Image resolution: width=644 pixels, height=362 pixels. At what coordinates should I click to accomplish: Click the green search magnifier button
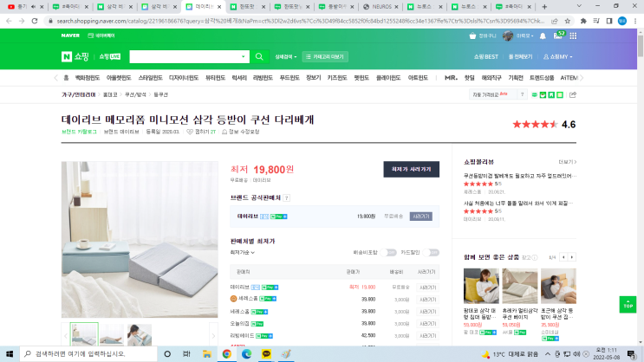point(259,56)
